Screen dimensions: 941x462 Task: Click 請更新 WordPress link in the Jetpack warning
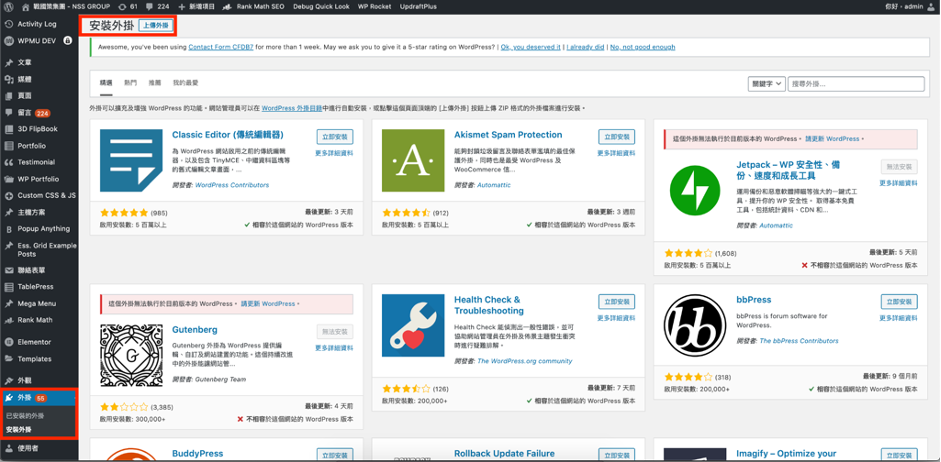[x=832, y=139]
